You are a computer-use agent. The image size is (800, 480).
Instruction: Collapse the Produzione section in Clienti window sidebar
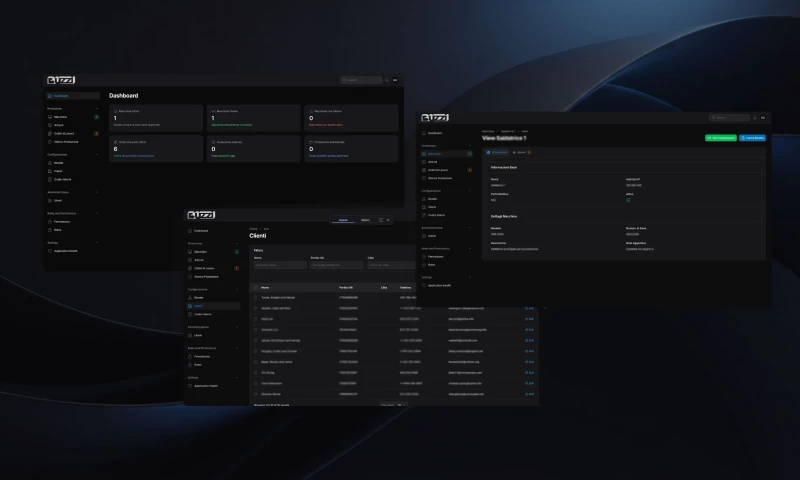[237, 243]
